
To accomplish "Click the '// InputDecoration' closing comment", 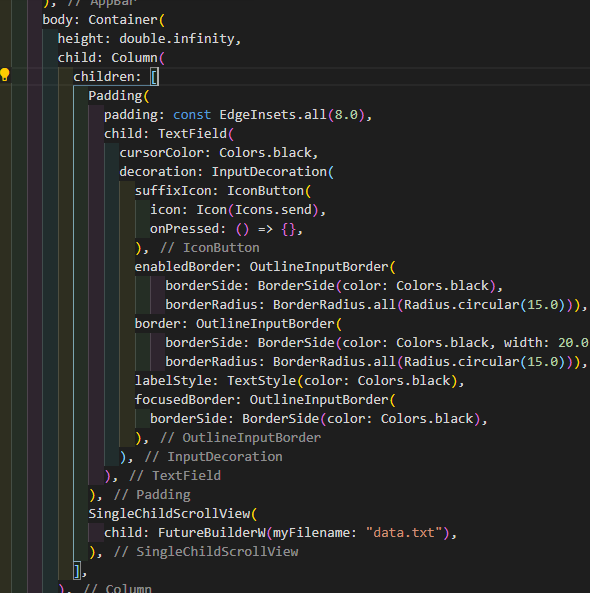I will (213, 456).
